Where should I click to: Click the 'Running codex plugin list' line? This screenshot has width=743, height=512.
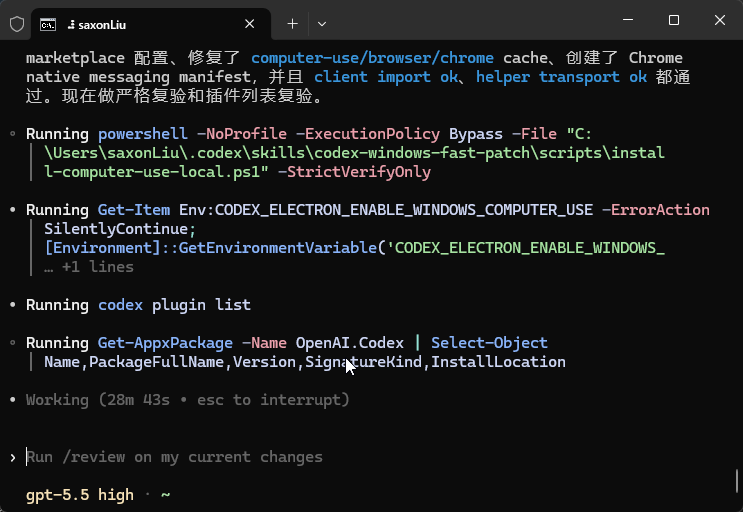point(138,305)
